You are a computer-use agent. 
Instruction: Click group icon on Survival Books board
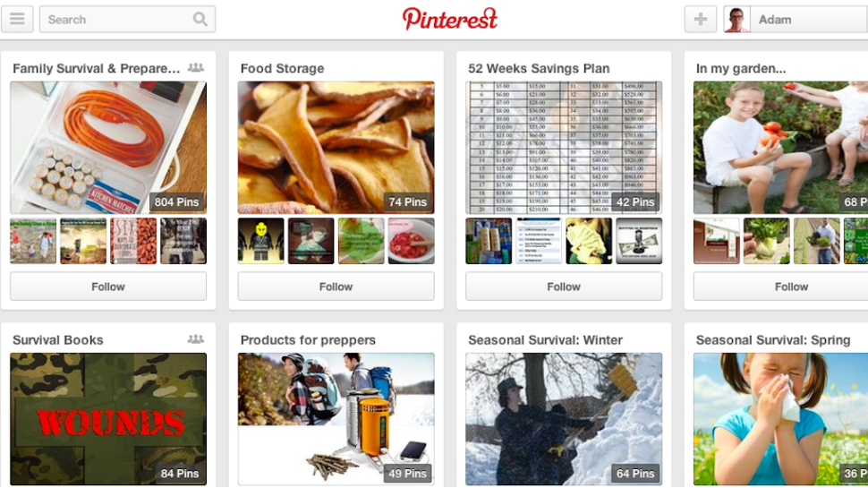[x=195, y=339]
